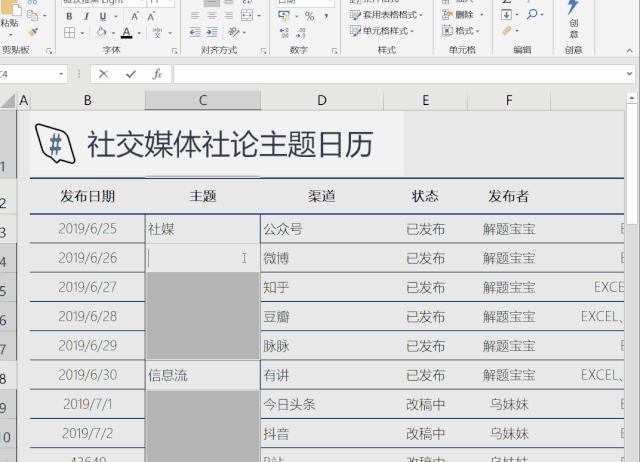
Task: Apply Comma Style format
Action: [x=326, y=16]
